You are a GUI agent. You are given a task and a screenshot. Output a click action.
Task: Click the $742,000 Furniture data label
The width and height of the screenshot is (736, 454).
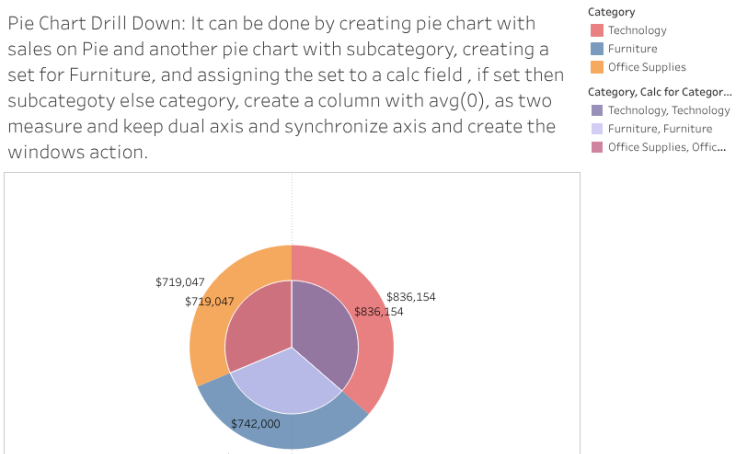255,424
